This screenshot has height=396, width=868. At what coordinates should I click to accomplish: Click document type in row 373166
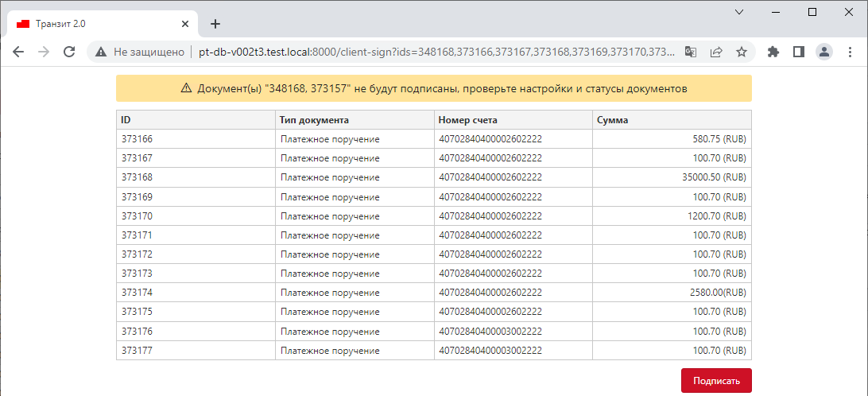pos(355,139)
